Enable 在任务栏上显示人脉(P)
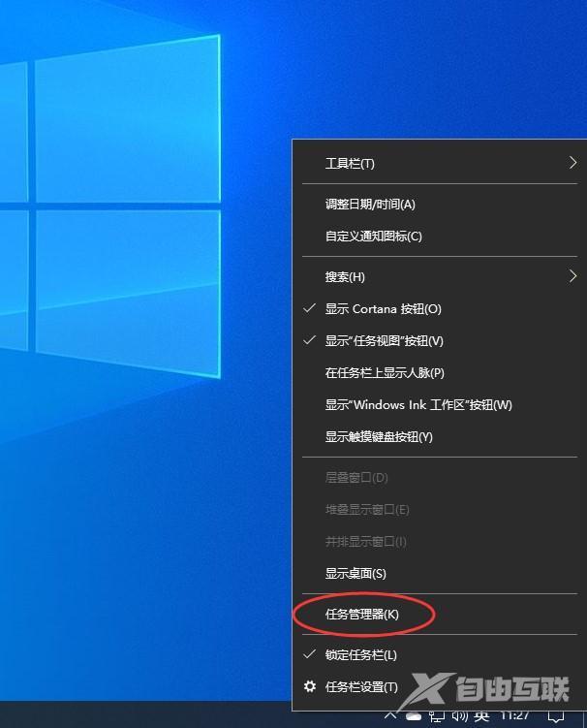 440,373
